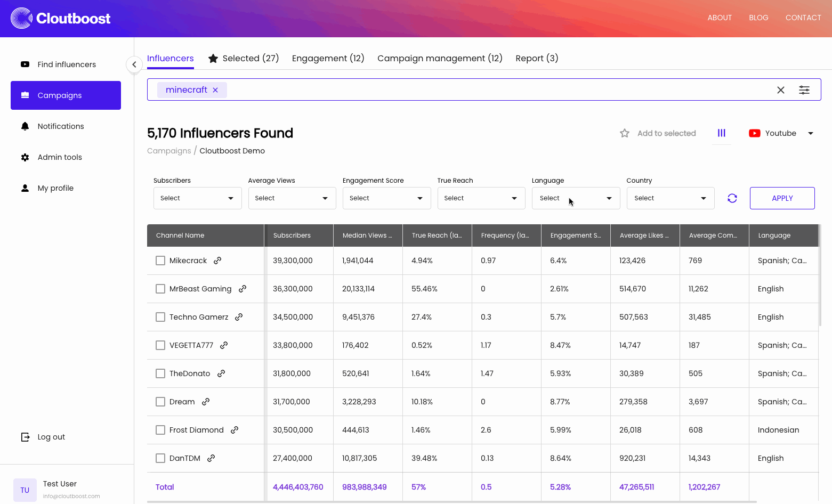832x504 pixels.
Task: Click the Admin tools gear icon
Action: [x=25, y=157]
